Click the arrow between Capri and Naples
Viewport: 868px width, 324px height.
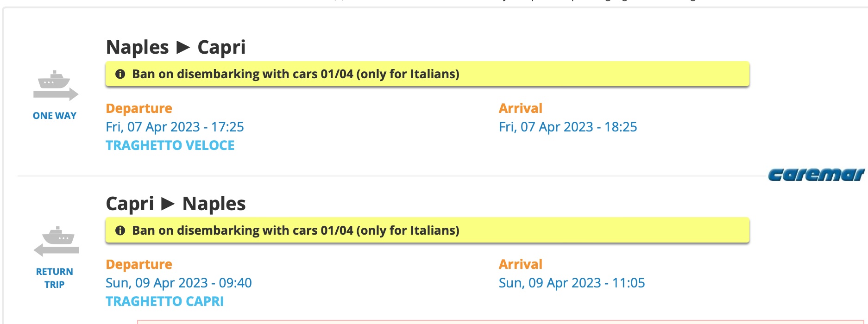[168, 204]
